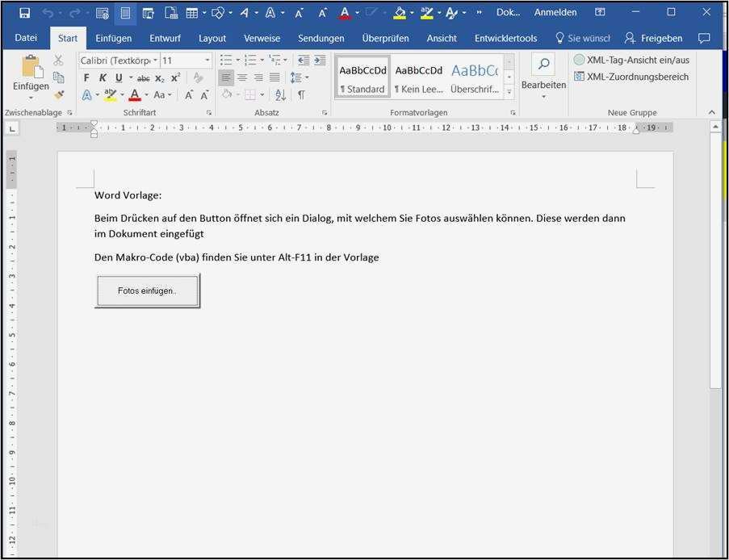Open the Aa change case dropdown
The height and width of the screenshot is (560, 729).
pos(162,95)
